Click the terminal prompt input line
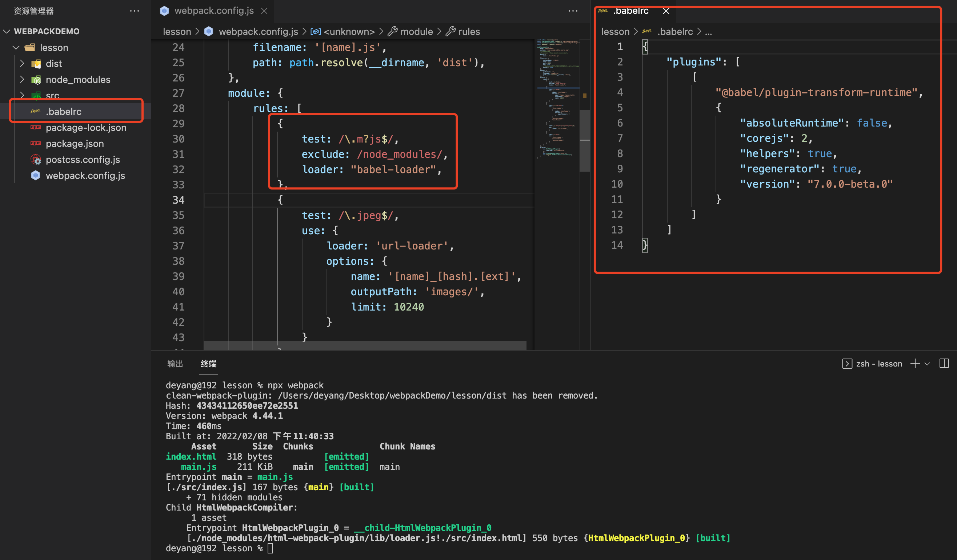Screen dimensions: 957x560 pos(219,548)
